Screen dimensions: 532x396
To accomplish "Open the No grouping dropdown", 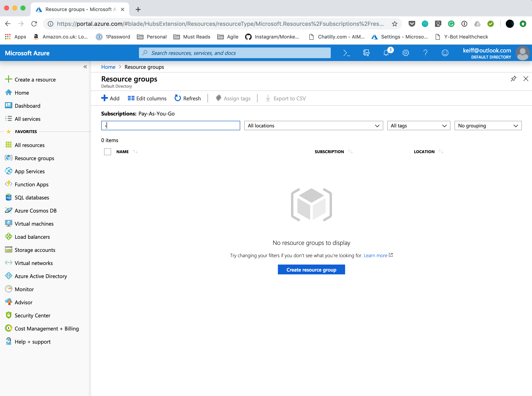I will (x=488, y=126).
